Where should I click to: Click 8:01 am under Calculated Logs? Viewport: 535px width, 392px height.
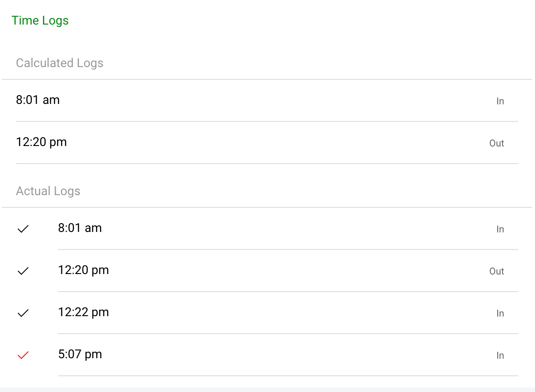(38, 100)
